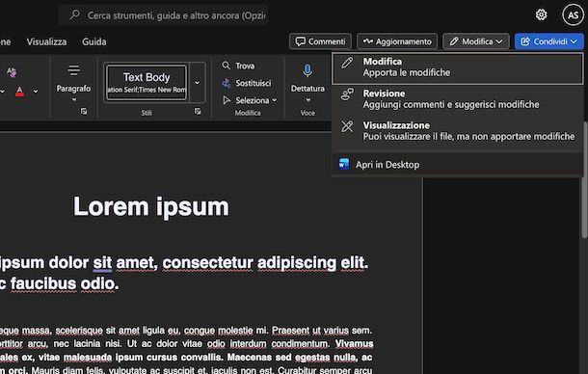Click the Revisione people icon
588x374 pixels.
pyautogui.click(x=347, y=94)
